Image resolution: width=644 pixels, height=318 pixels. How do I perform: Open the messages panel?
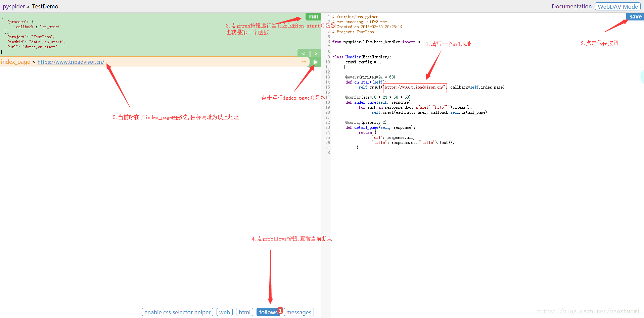[298, 312]
